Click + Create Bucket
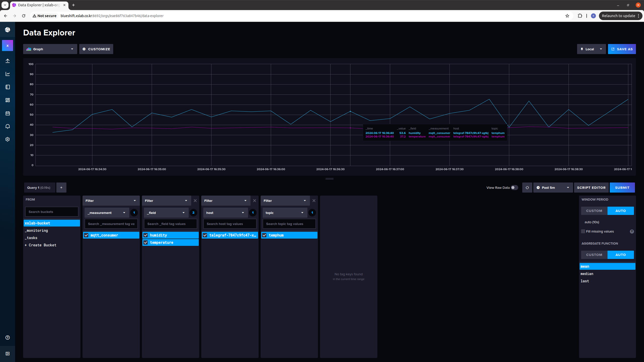This screenshot has height=362, width=644. [52, 245]
